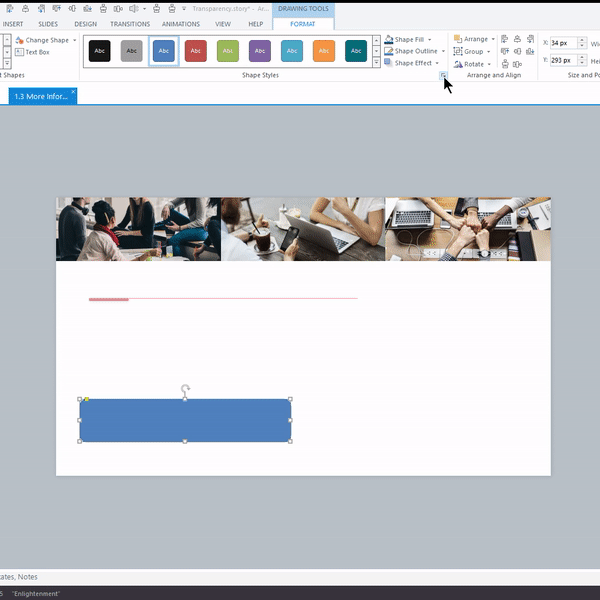Click the Y position input field
This screenshot has width=600, height=600.
(x=564, y=60)
